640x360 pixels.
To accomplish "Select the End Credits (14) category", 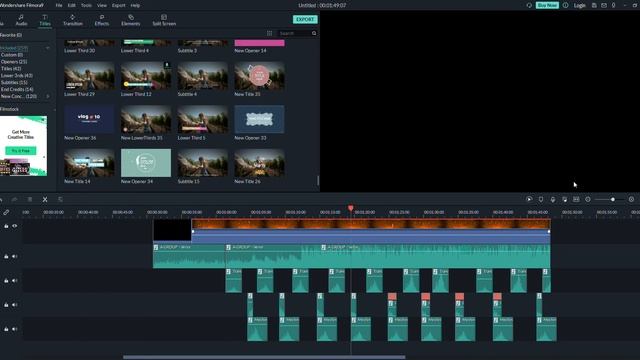I will click(17, 89).
